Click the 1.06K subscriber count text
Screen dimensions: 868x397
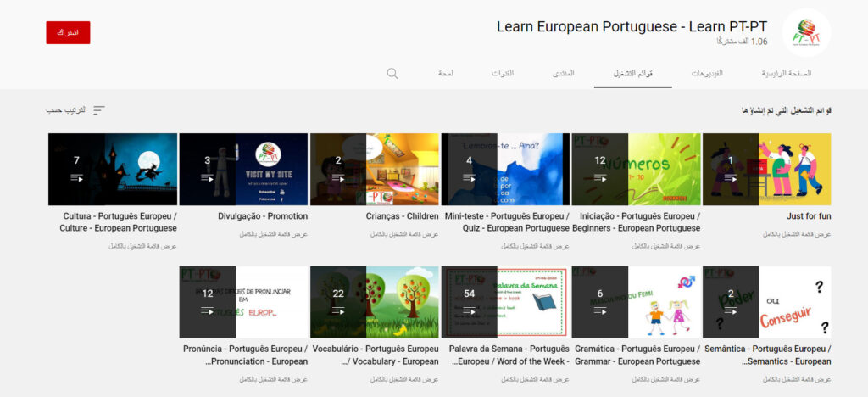(x=743, y=42)
